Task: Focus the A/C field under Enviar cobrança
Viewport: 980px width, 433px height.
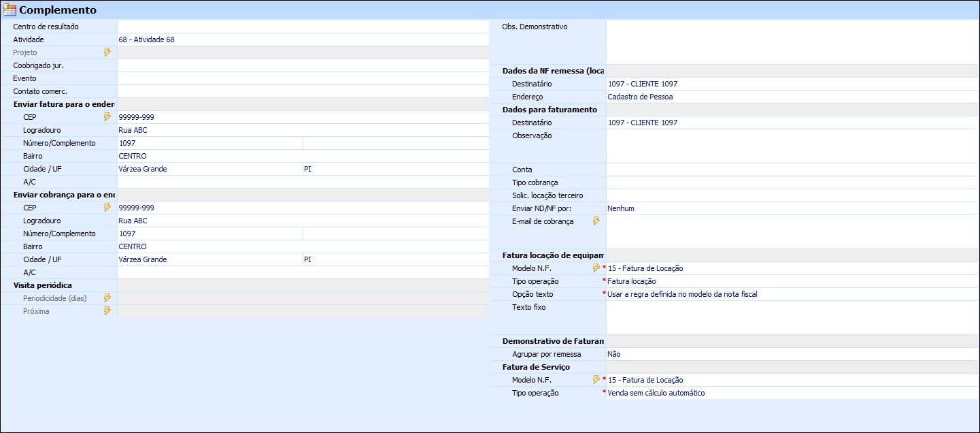Action: click(303, 272)
